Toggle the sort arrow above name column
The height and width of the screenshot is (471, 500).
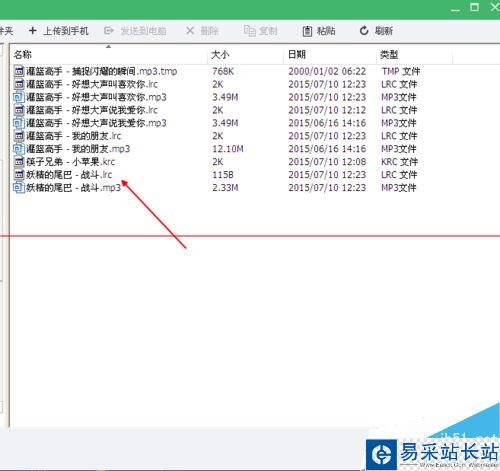pyautogui.click(x=108, y=47)
